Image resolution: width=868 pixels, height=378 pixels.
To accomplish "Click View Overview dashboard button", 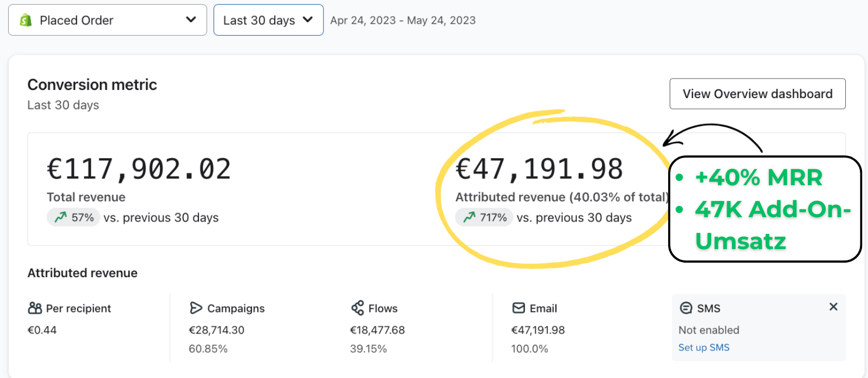I will point(757,94).
